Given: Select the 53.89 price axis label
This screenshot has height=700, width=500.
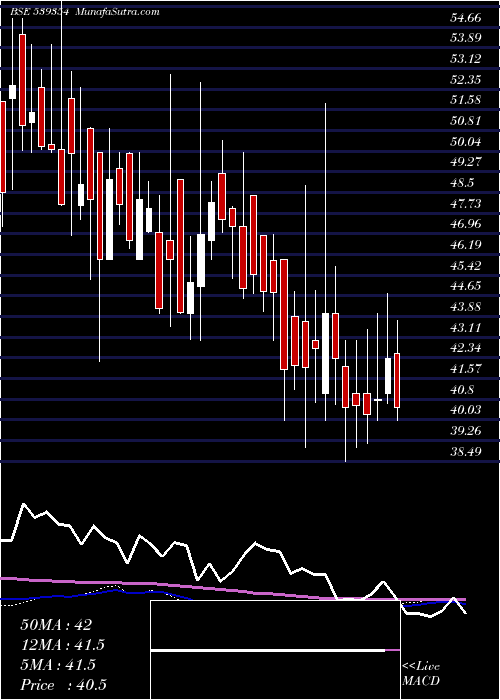Looking at the screenshot, I should 466,38.
